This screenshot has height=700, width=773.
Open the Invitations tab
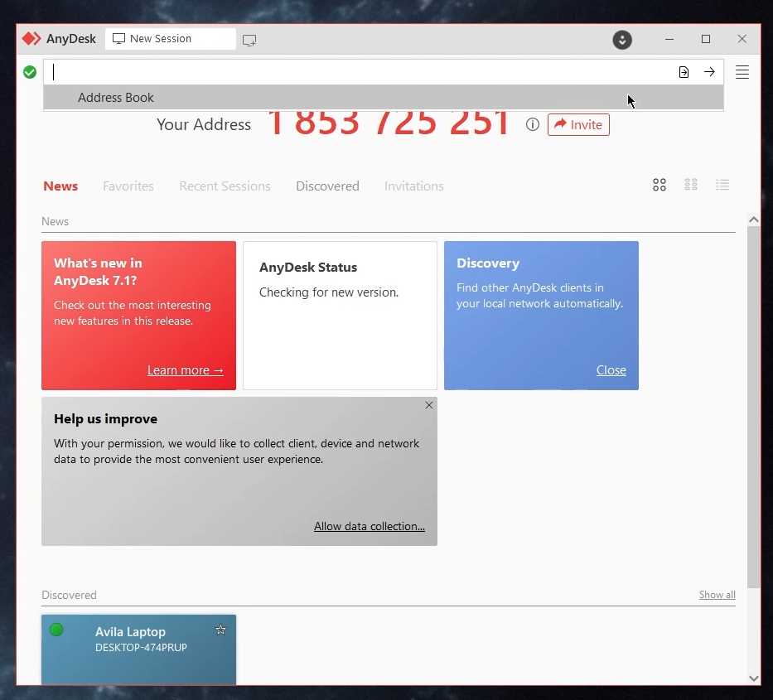click(x=413, y=186)
